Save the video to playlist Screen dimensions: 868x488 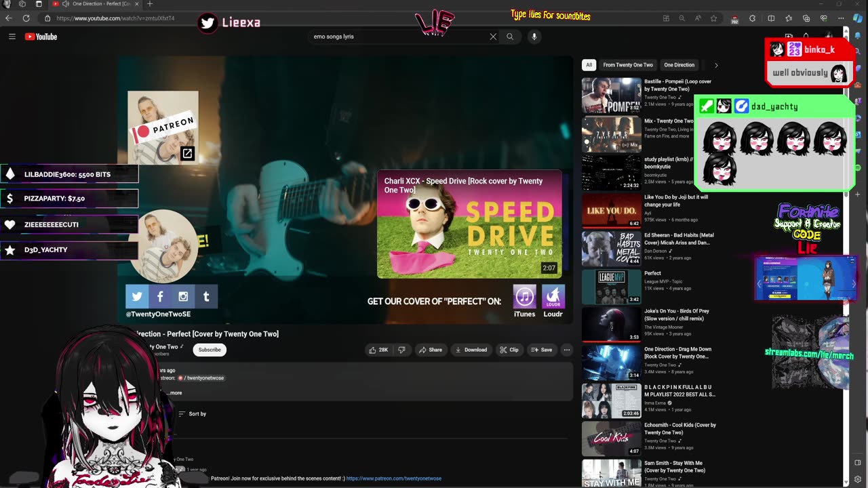point(541,350)
